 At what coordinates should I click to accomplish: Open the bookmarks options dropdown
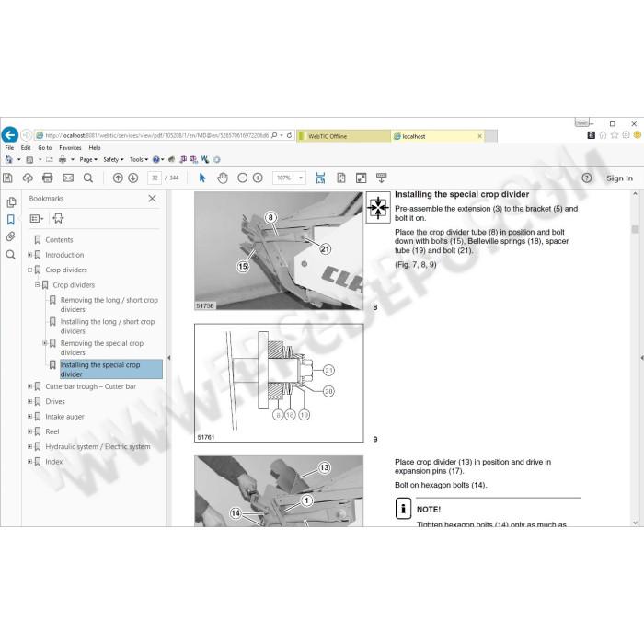[x=37, y=219]
